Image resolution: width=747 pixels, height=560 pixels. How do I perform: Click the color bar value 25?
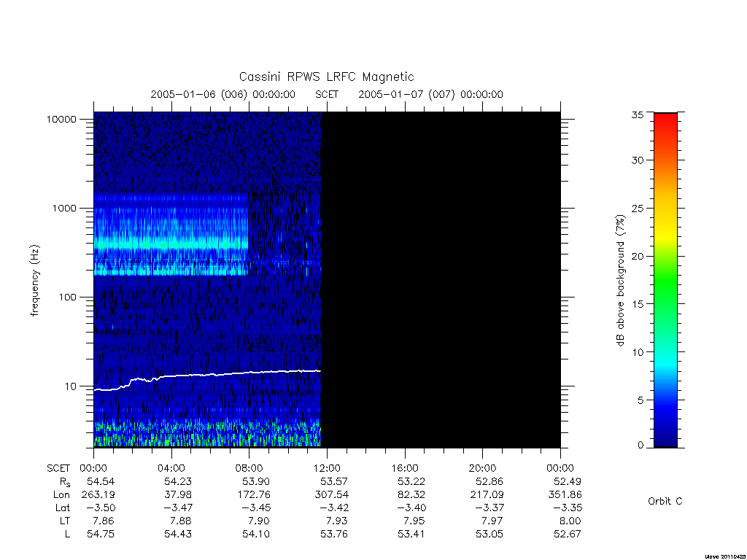pos(638,209)
